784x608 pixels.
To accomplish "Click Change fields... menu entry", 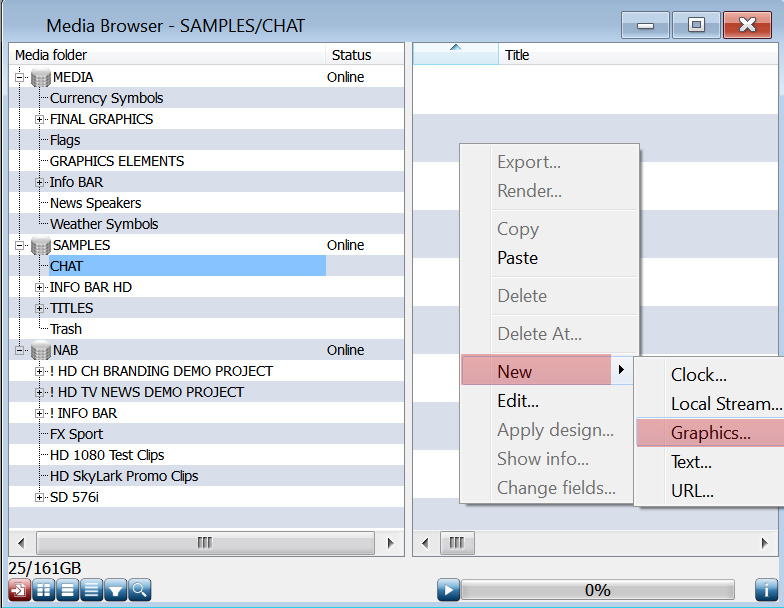I will pyautogui.click(x=547, y=488).
